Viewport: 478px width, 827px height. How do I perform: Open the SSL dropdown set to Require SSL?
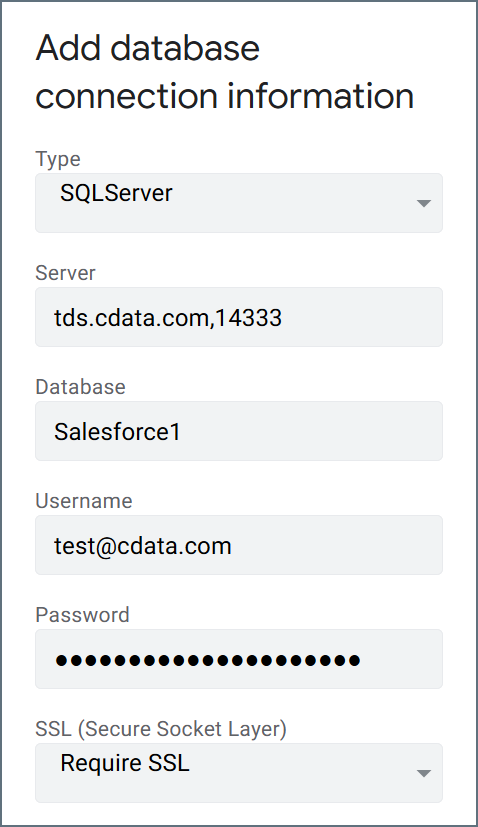(x=238, y=773)
